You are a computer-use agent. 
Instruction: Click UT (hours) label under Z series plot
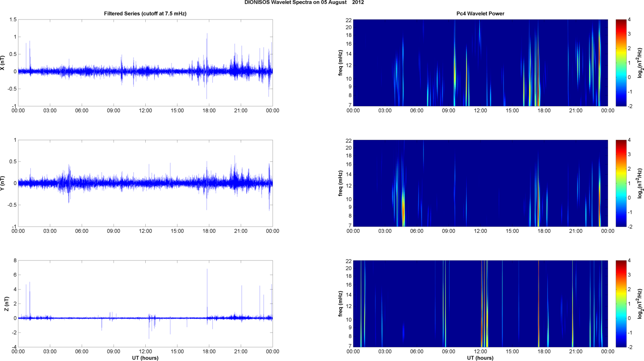145,358
